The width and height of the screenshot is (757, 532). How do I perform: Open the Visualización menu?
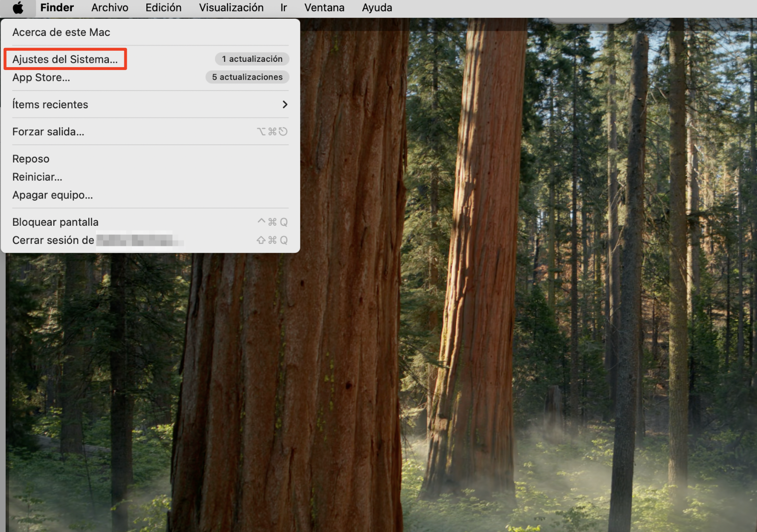(231, 8)
